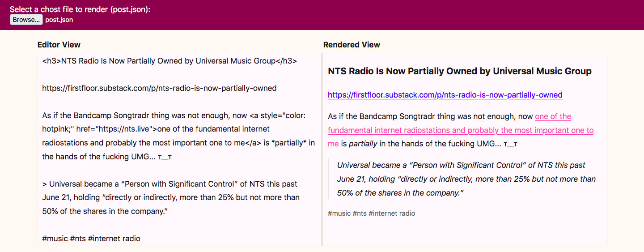Place cursor on the h3 line in editor
This screenshot has height=252, width=644.
point(169,61)
